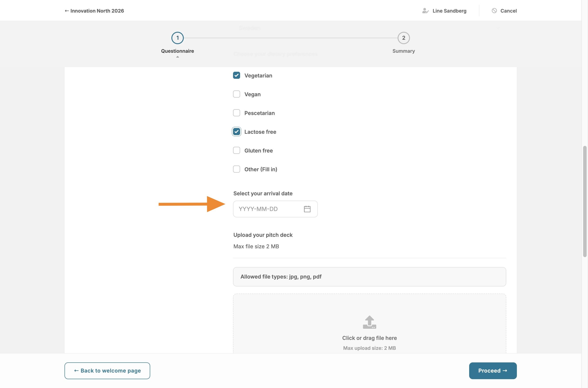Select the Questionnaire step label
Screen dimensions: 588x388
[x=178, y=51]
